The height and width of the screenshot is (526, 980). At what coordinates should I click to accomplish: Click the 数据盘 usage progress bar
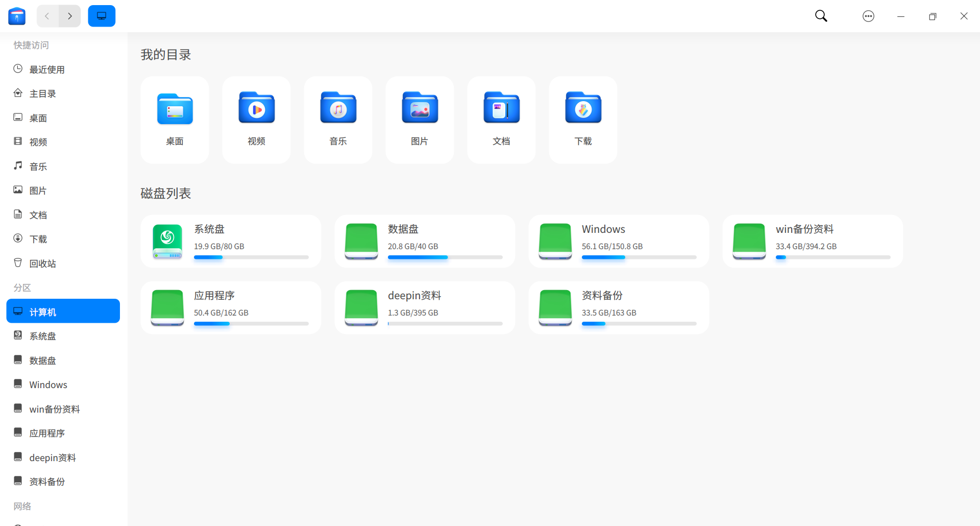tap(444, 257)
